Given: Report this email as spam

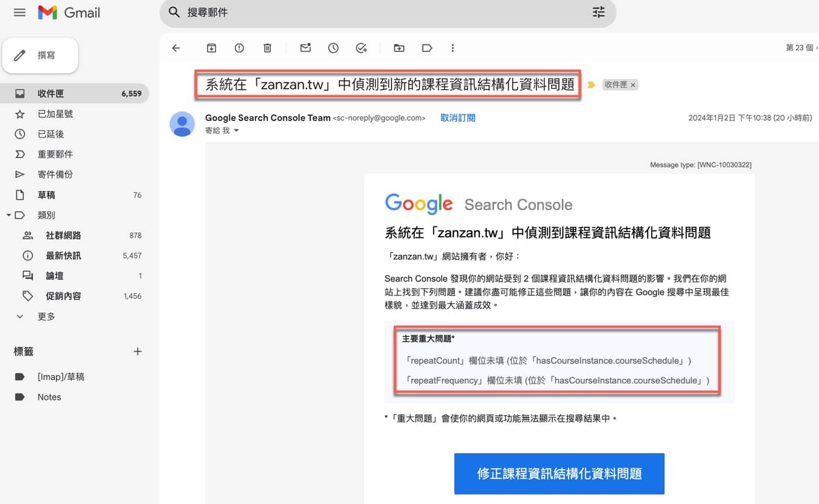Looking at the screenshot, I should point(239,48).
